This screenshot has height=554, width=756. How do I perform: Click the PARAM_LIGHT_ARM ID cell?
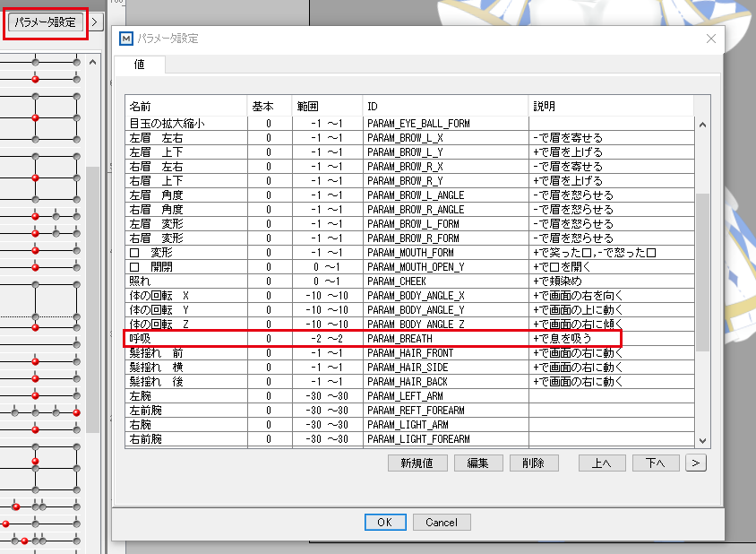click(x=445, y=425)
